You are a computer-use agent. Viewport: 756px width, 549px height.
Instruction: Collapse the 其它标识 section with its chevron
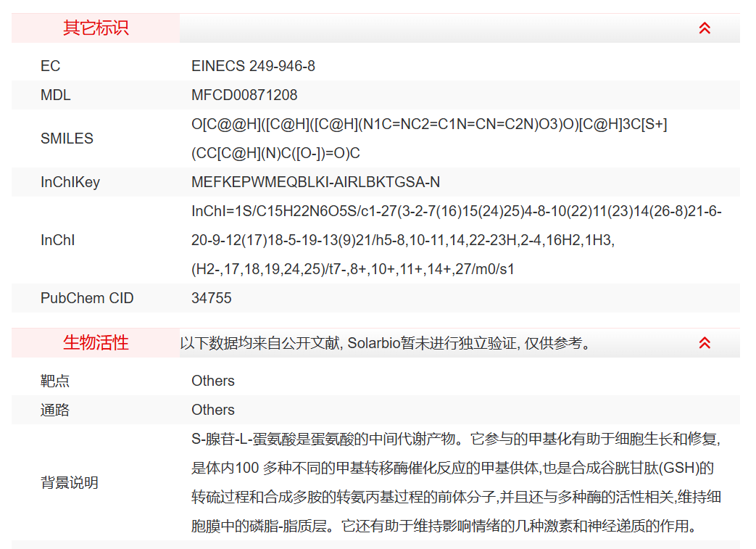(704, 28)
